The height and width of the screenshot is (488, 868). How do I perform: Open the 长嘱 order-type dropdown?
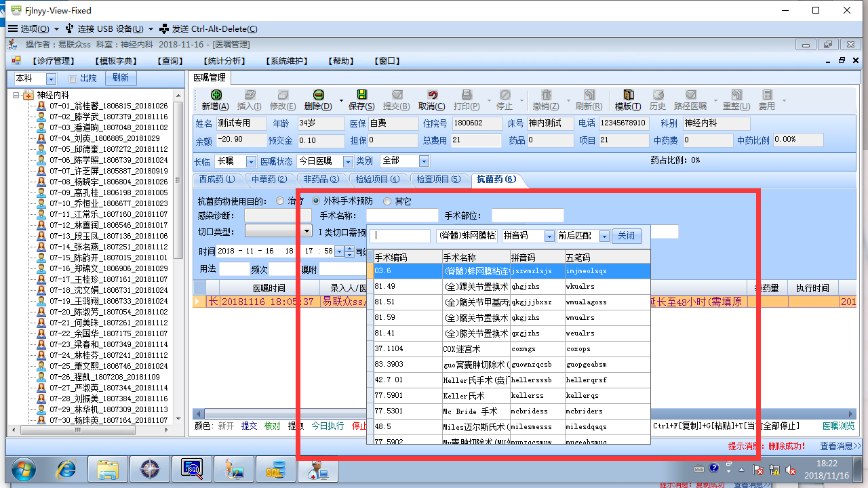(x=251, y=161)
